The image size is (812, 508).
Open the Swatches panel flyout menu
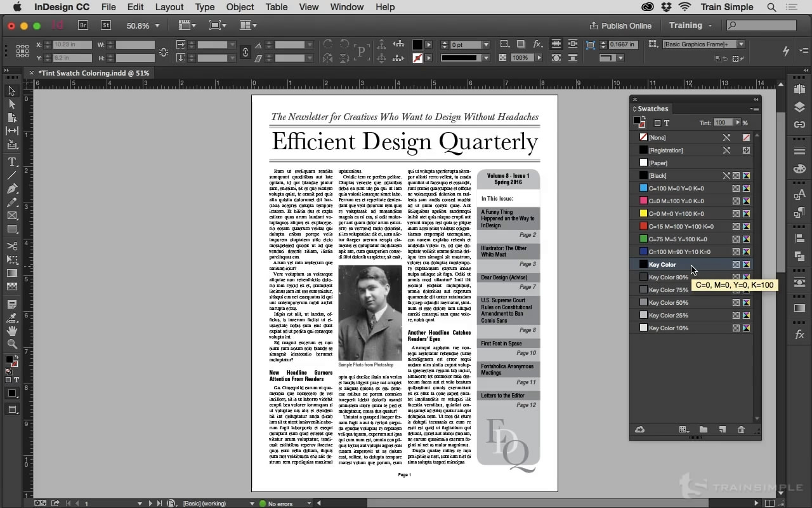(754, 109)
